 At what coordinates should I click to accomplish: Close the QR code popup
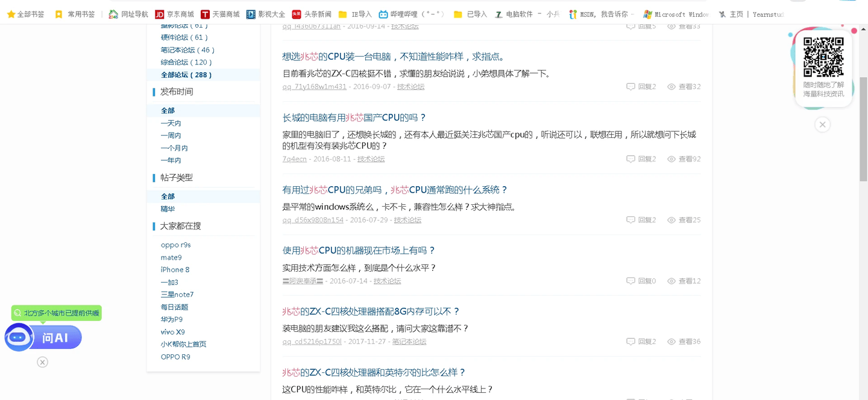pos(822,125)
